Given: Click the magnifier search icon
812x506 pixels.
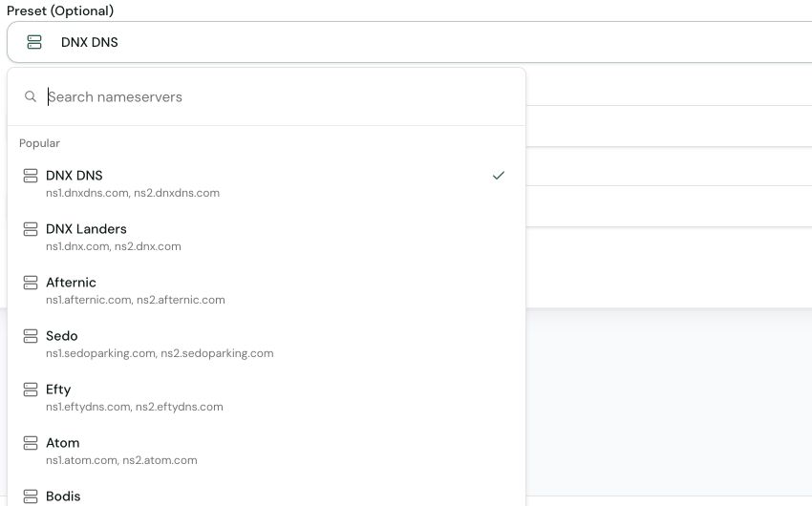Looking at the screenshot, I should click(x=31, y=96).
